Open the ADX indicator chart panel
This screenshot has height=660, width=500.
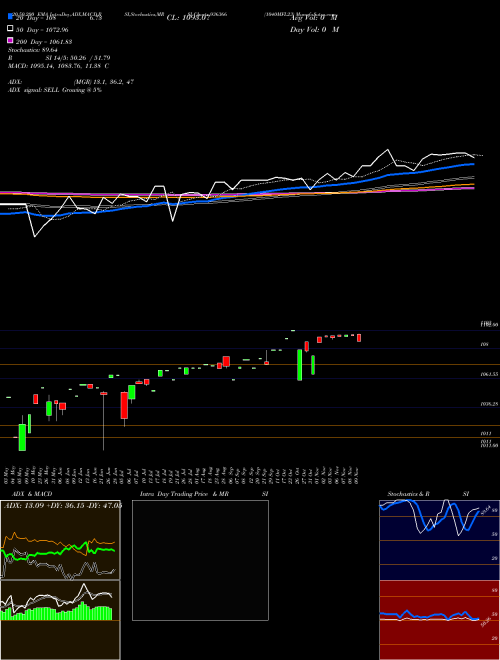60,540
